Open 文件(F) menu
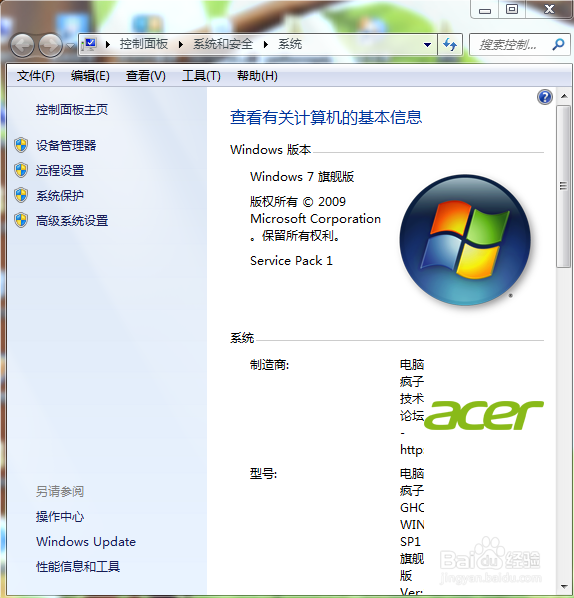 click(x=35, y=76)
